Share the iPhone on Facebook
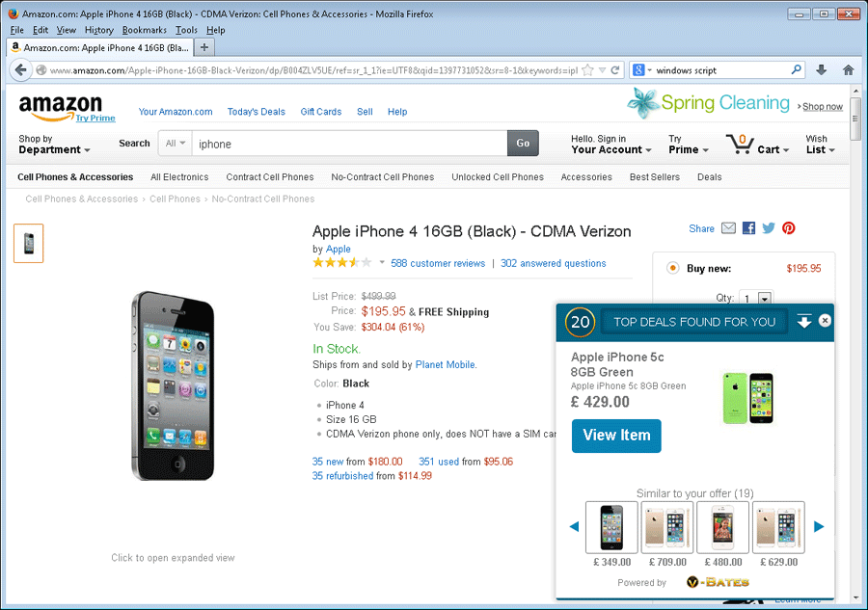This screenshot has height=610, width=868. pos(748,228)
